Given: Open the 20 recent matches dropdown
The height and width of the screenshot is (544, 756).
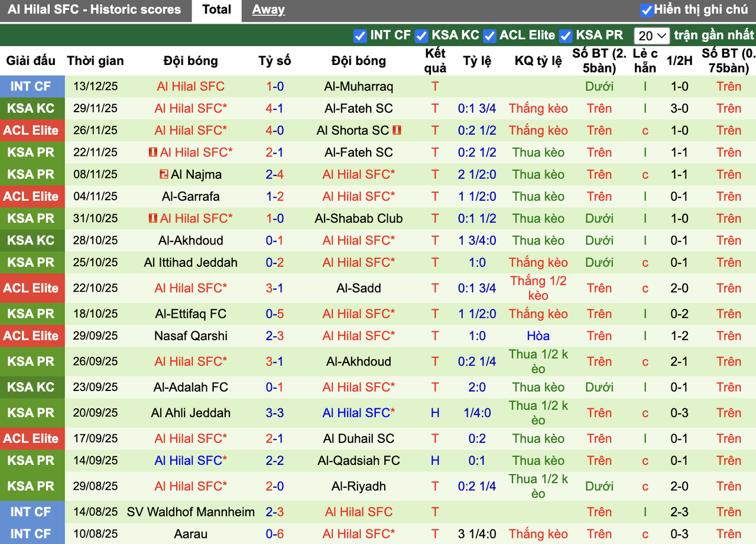Looking at the screenshot, I should (x=652, y=36).
